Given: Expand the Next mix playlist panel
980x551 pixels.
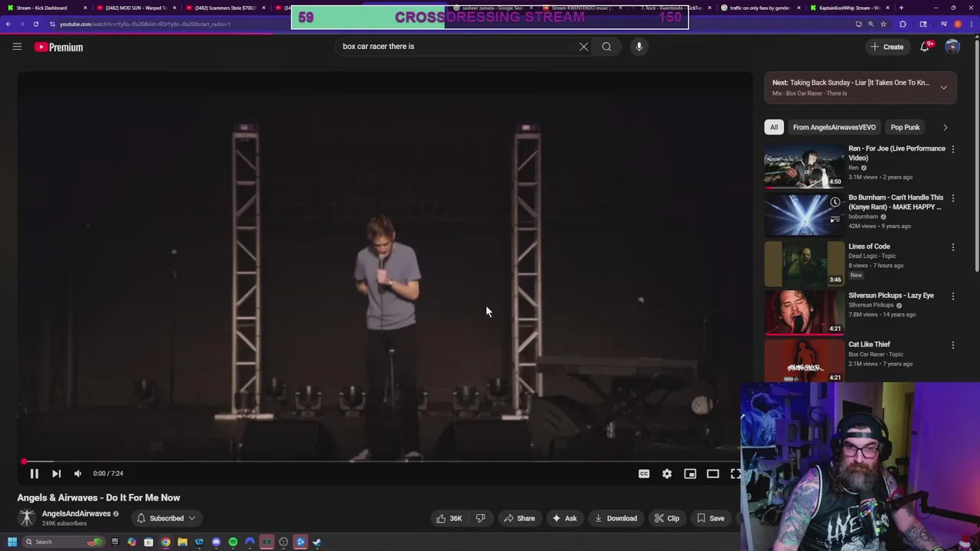Looking at the screenshot, I should 943,87.
